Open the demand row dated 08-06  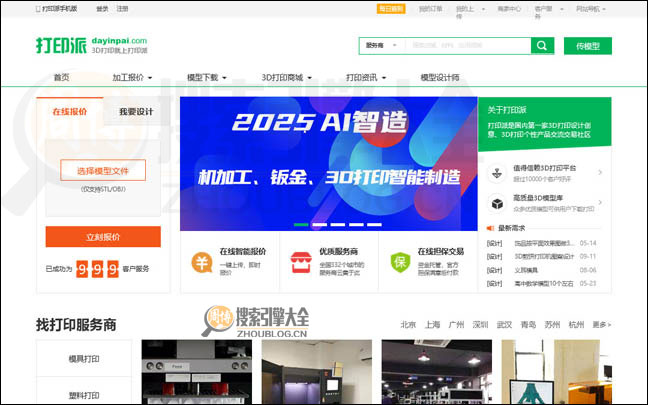click(541, 270)
